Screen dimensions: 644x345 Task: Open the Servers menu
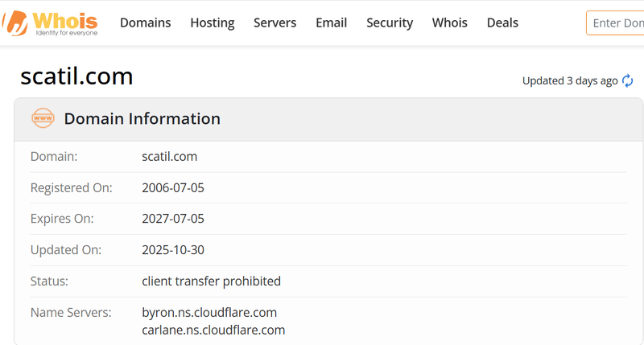tap(275, 23)
